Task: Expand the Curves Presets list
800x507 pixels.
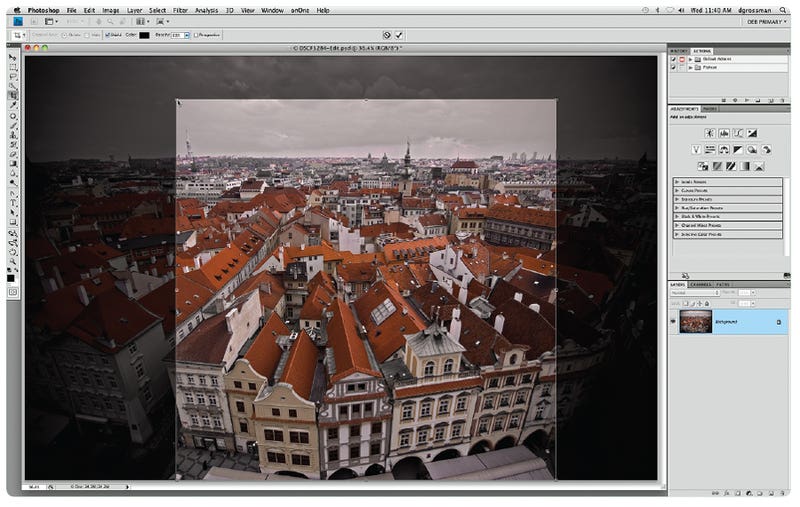Action: point(678,190)
